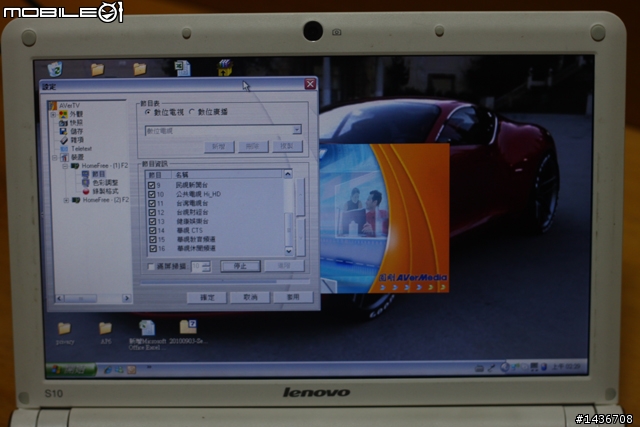Screen dimensions: 640x427
Task: Uncheck channel 10 公共電視 Hi_HD checkbox
Action: coord(152,194)
